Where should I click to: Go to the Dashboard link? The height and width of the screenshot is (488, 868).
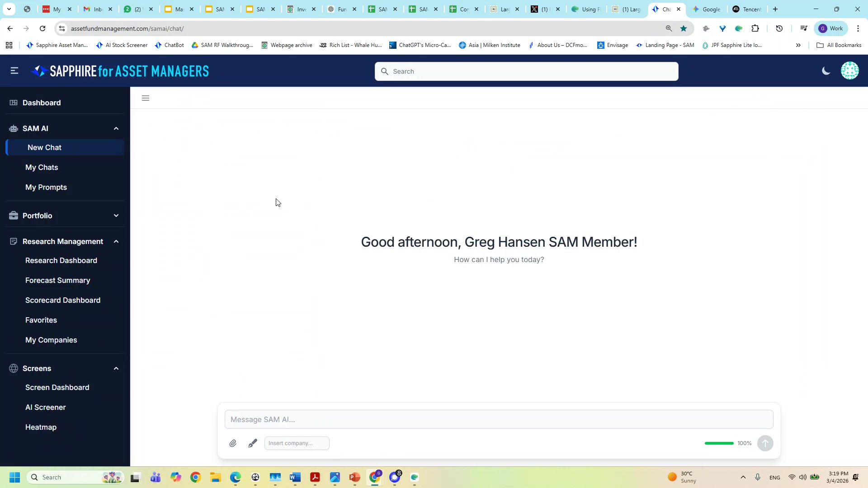point(42,103)
